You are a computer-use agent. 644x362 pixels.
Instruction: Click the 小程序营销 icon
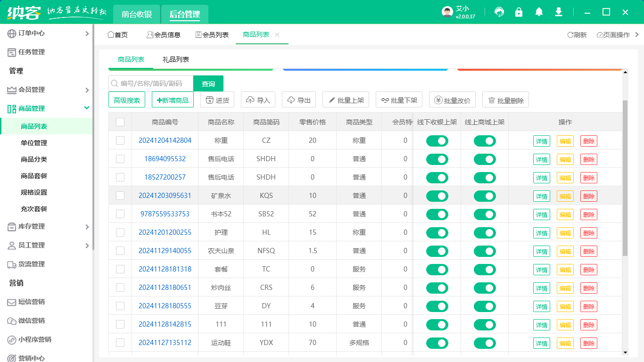coord(12,340)
